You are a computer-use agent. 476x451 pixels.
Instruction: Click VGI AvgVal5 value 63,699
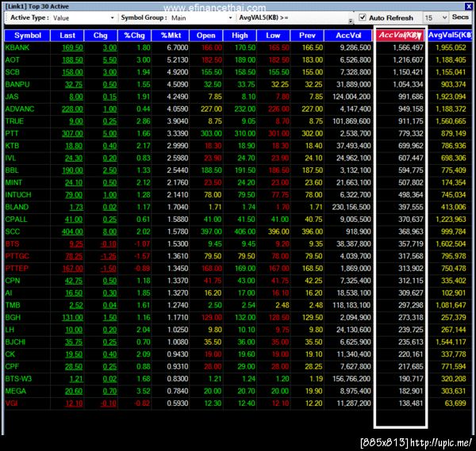[455, 403]
